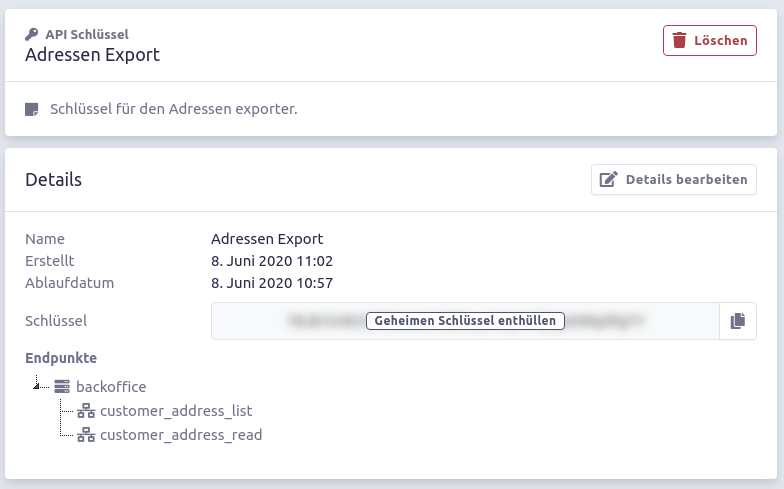Image resolution: width=784 pixels, height=489 pixels.
Task: Click the Endpunkte section heading
Action: 61,358
